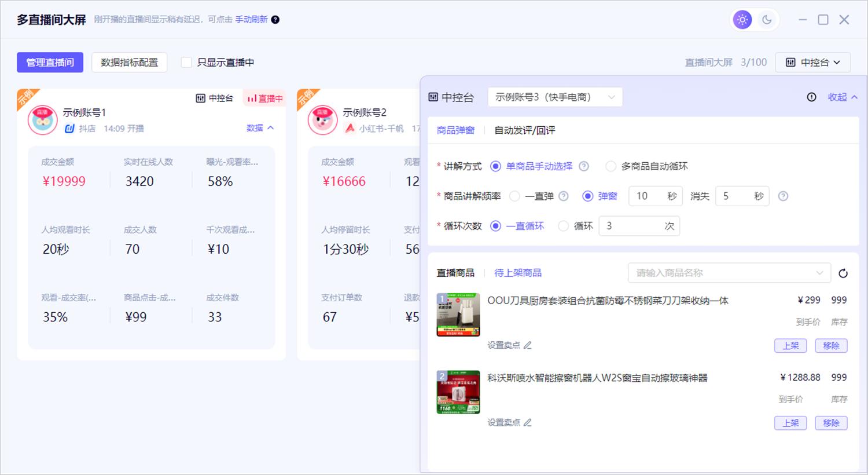Viewport: 868px width, 475px height.
Task: Click the 手动刷新 link
Action: [x=251, y=20]
